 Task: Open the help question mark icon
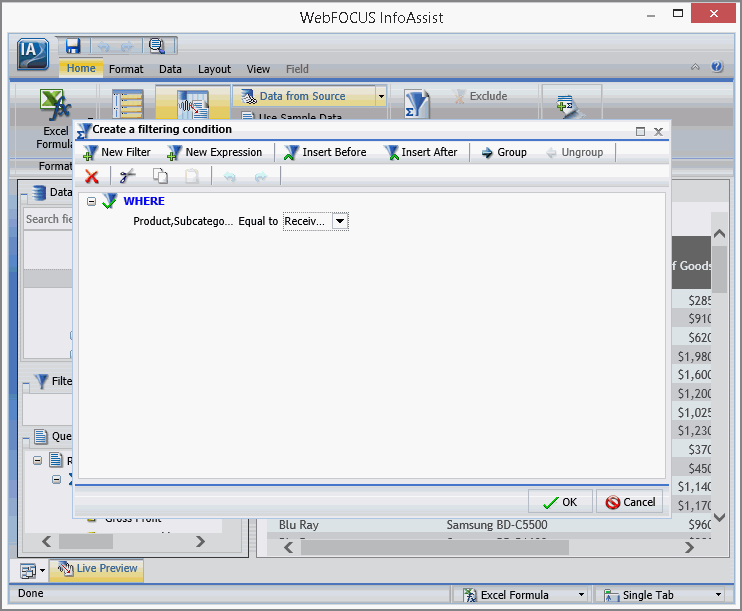coord(717,67)
